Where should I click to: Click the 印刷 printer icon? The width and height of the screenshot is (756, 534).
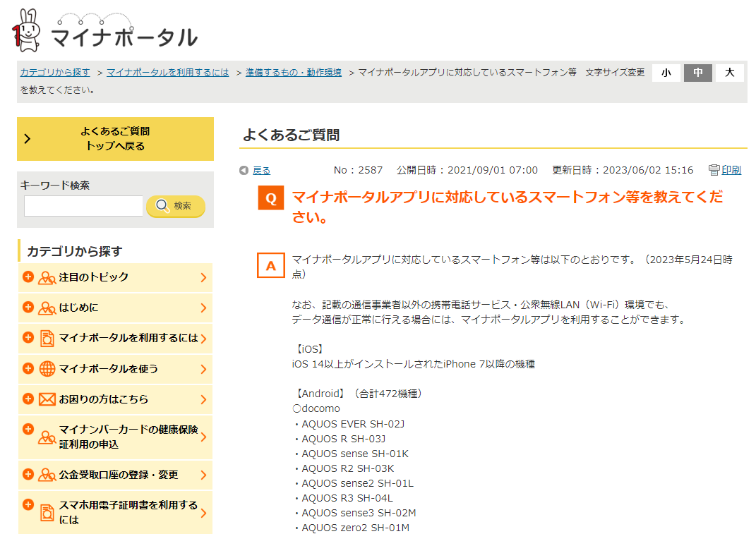click(713, 170)
